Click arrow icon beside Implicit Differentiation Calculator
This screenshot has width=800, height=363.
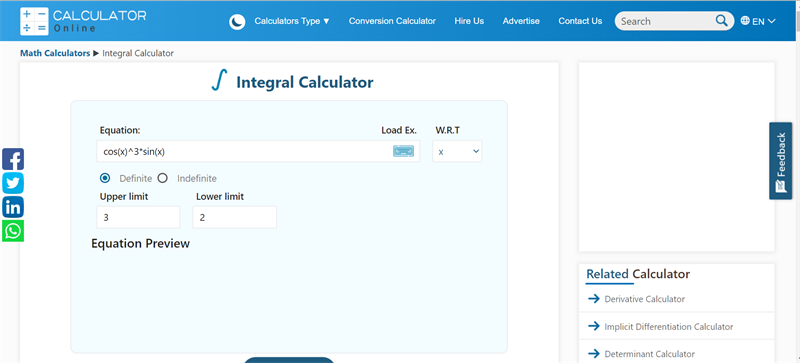click(593, 326)
